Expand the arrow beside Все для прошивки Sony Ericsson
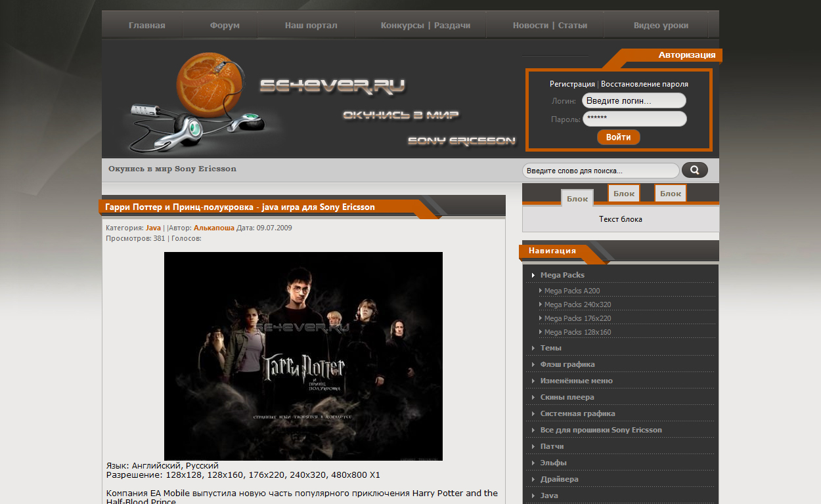The image size is (821, 504). 533,430
